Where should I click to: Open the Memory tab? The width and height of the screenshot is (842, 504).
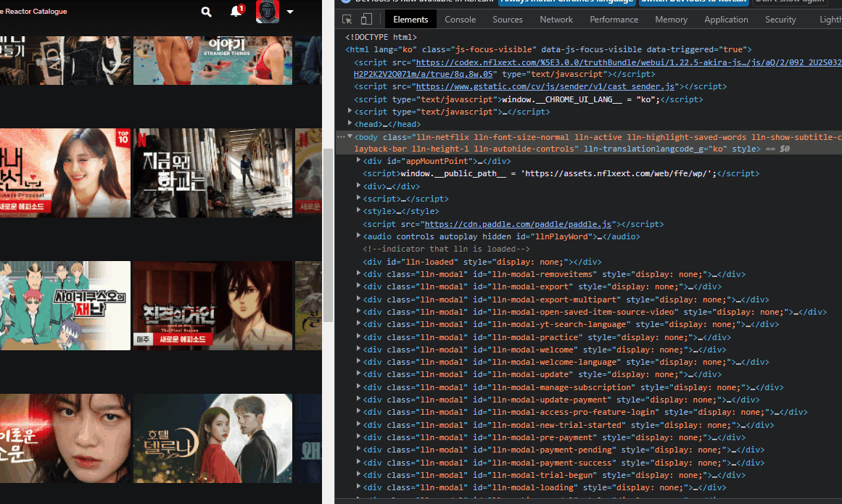click(x=671, y=20)
